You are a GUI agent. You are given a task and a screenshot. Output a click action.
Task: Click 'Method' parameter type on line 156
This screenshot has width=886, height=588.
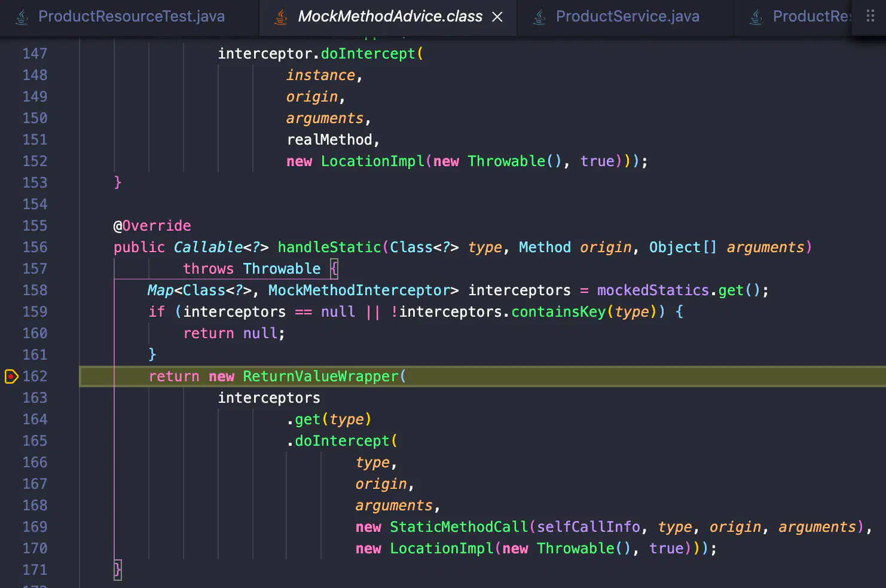545,247
